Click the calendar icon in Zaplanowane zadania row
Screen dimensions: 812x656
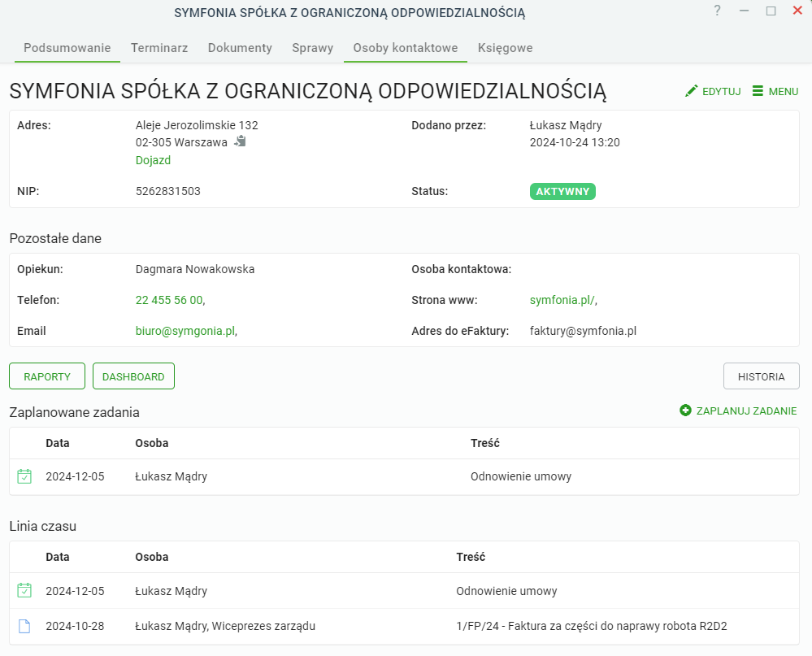point(24,476)
